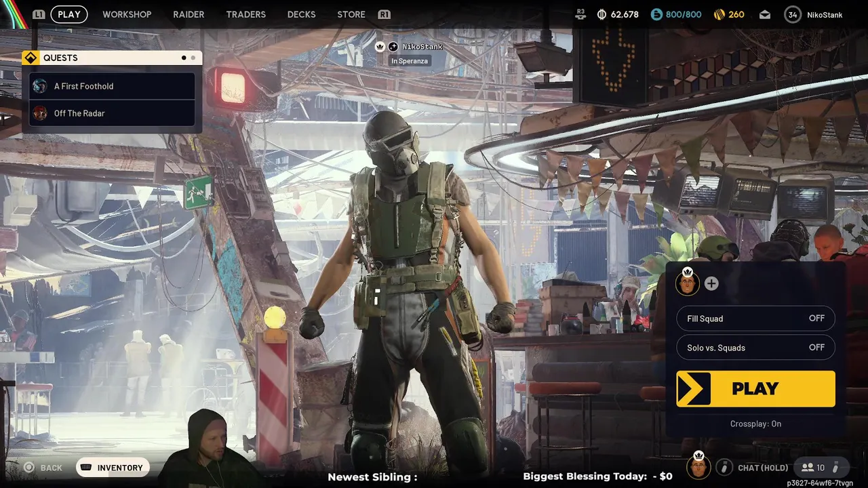Image resolution: width=868 pixels, height=488 pixels.
Task: Click the A First Foothold quest icon
Action: (x=40, y=86)
